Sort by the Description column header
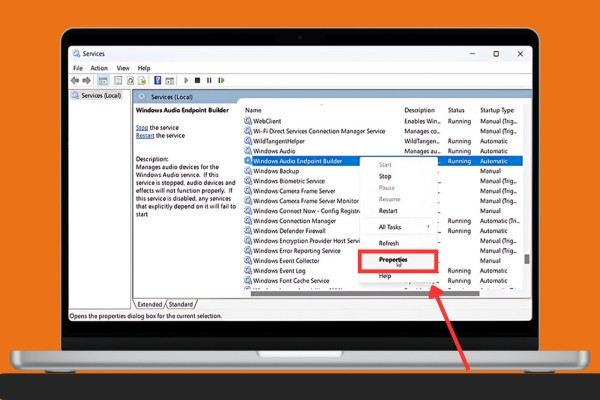600x400 pixels. (419, 110)
